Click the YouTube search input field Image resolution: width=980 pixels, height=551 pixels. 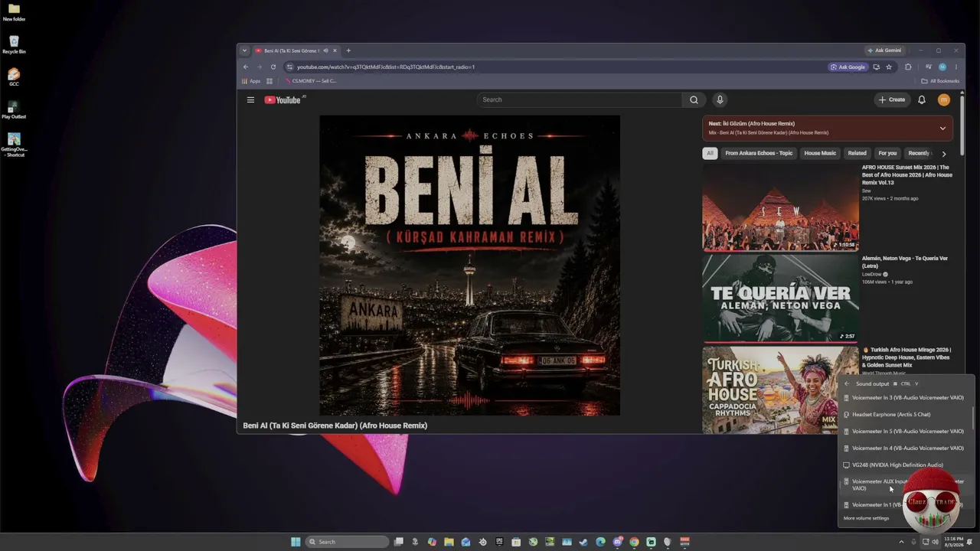click(579, 99)
